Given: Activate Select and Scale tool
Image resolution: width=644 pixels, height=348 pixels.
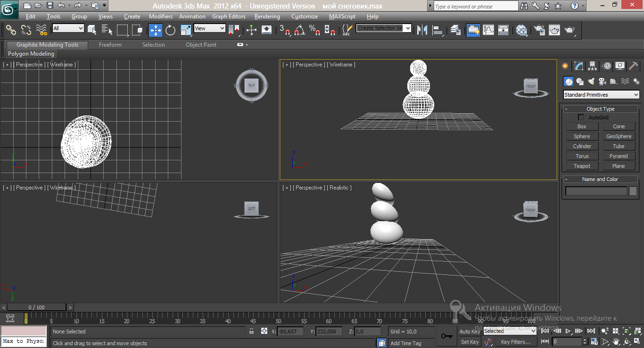Looking at the screenshot, I should (186, 30).
